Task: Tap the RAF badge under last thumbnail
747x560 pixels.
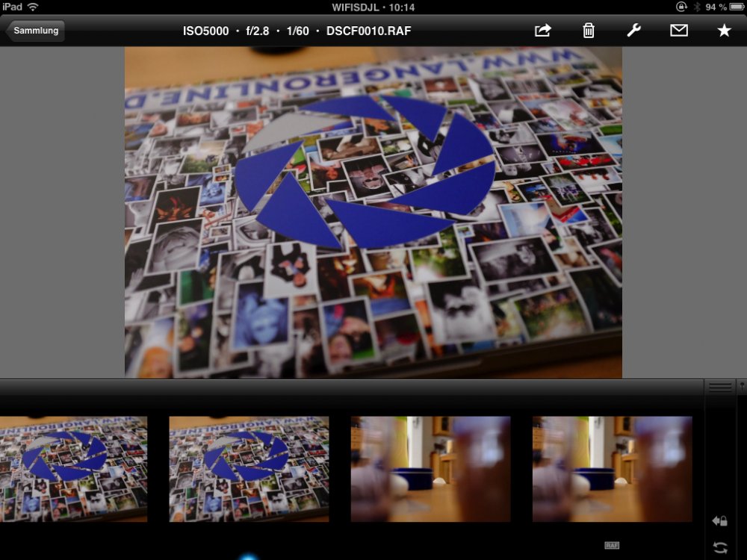Action: [x=612, y=546]
